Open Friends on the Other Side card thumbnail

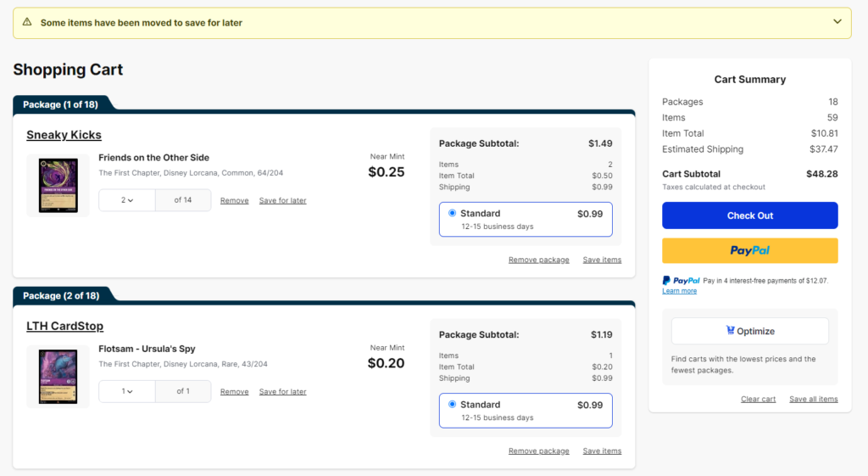[x=58, y=185]
